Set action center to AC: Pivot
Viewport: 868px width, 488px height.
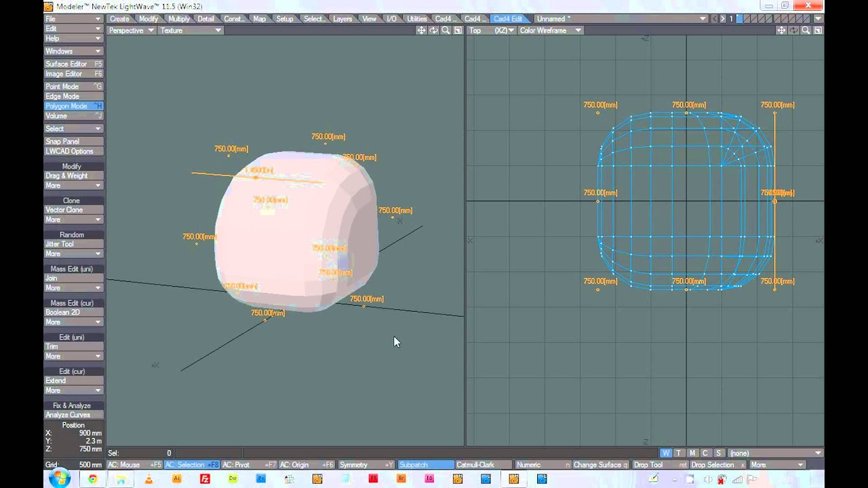click(x=250, y=465)
